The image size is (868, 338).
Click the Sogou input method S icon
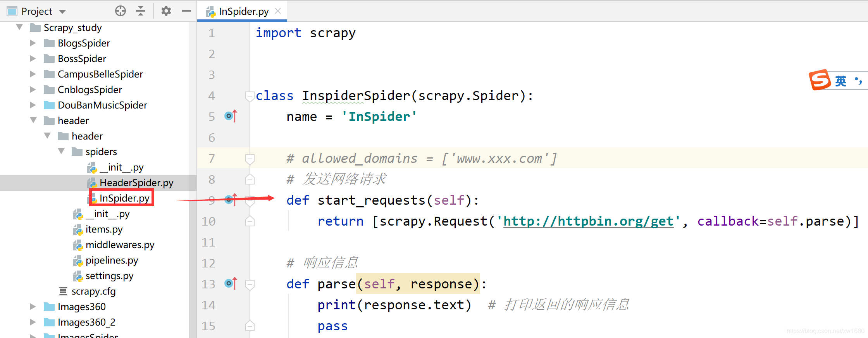pyautogui.click(x=820, y=80)
